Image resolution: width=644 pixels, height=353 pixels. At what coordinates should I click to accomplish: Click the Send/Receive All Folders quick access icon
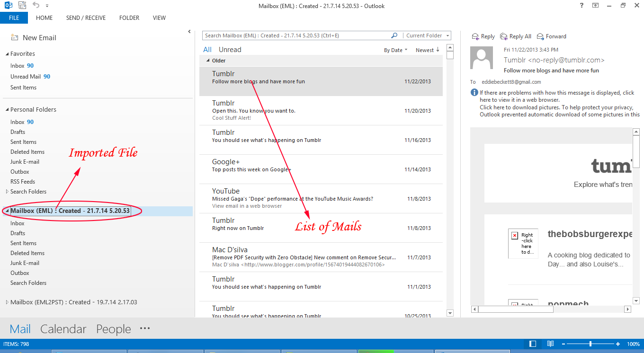tap(22, 6)
